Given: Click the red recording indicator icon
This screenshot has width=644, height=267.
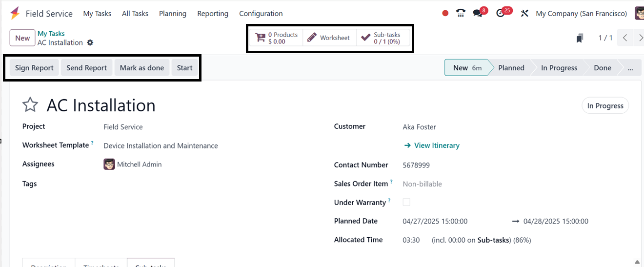Looking at the screenshot, I should pyautogui.click(x=445, y=14).
